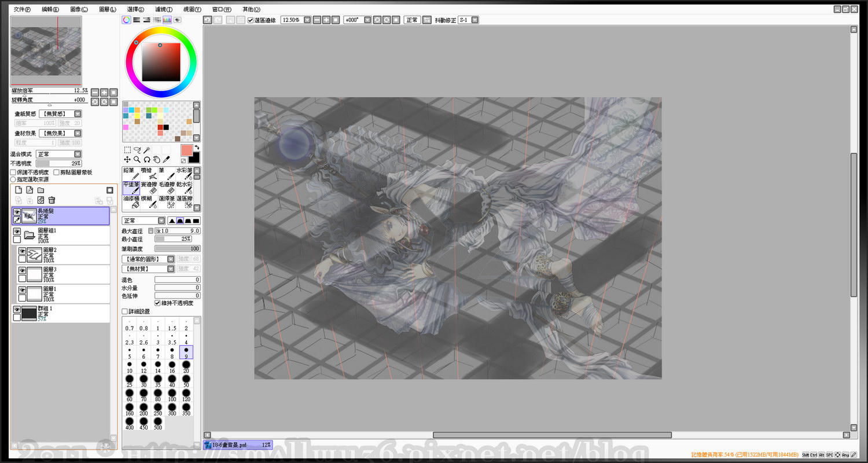Toggle 剪貼圖層蒙板 checkbox
Viewport: 868px width, 463px height.
pyautogui.click(x=56, y=172)
